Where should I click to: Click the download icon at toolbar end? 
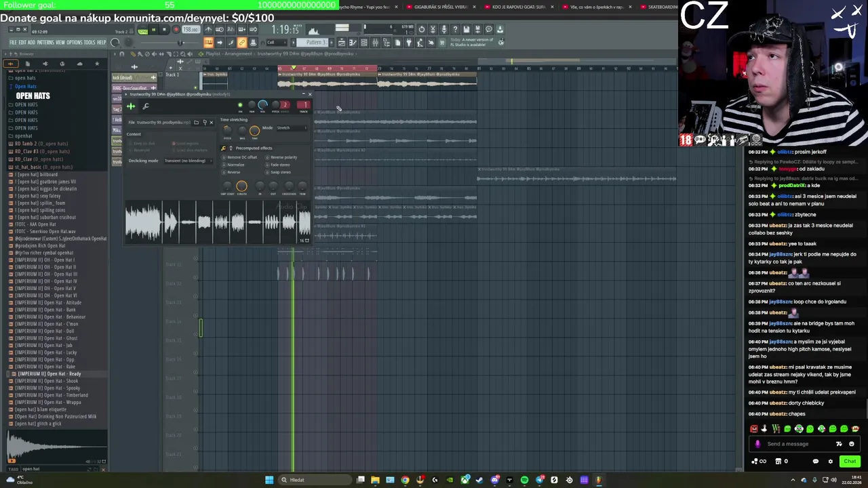pos(500,29)
